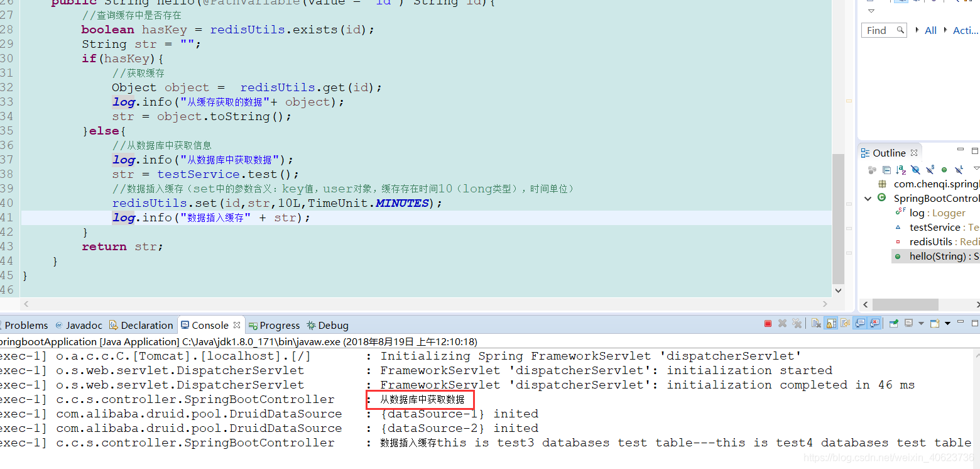Minimize the Outline panel
This screenshot has width=980, height=469.
(x=961, y=149)
